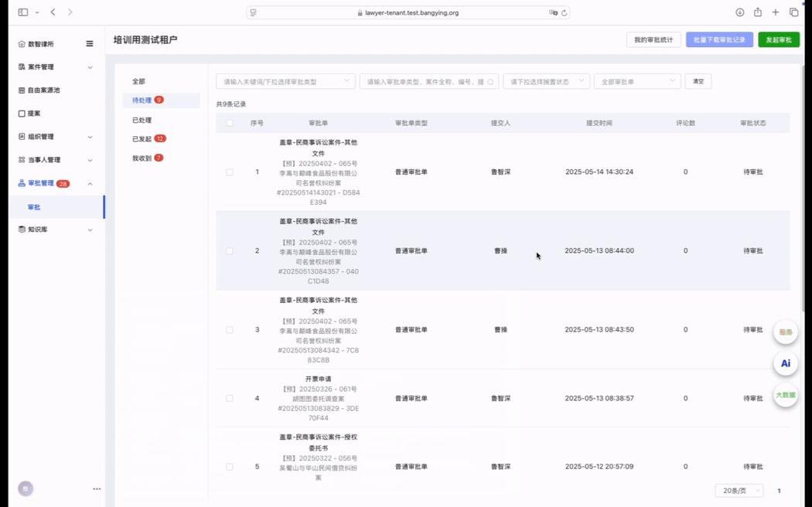The width and height of the screenshot is (812, 507).
Task: Open the 审批类型 keyword dropdown
Action: 286,81
